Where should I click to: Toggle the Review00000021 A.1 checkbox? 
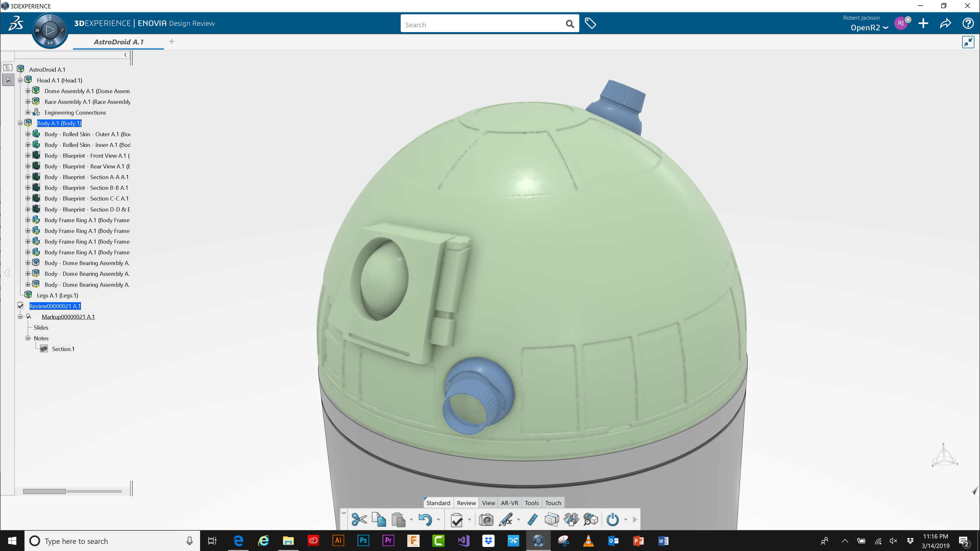[20, 306]
